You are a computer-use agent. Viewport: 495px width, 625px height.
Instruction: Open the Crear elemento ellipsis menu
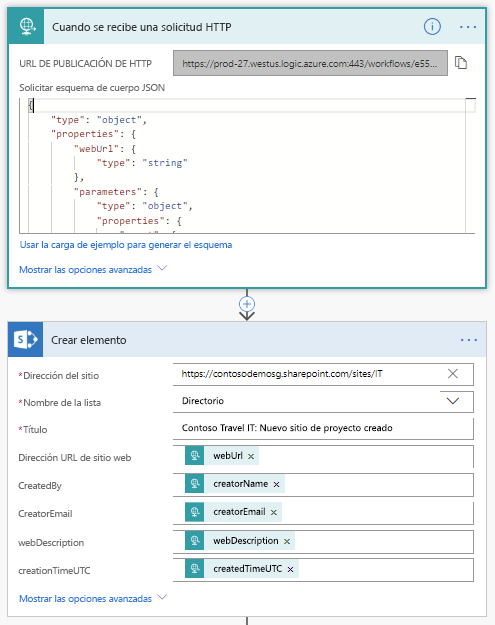[469, 340]
